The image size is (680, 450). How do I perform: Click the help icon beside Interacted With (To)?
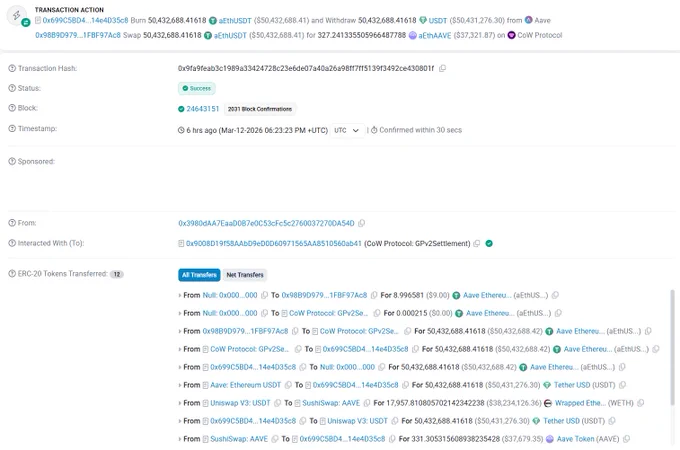coord(12,243)
